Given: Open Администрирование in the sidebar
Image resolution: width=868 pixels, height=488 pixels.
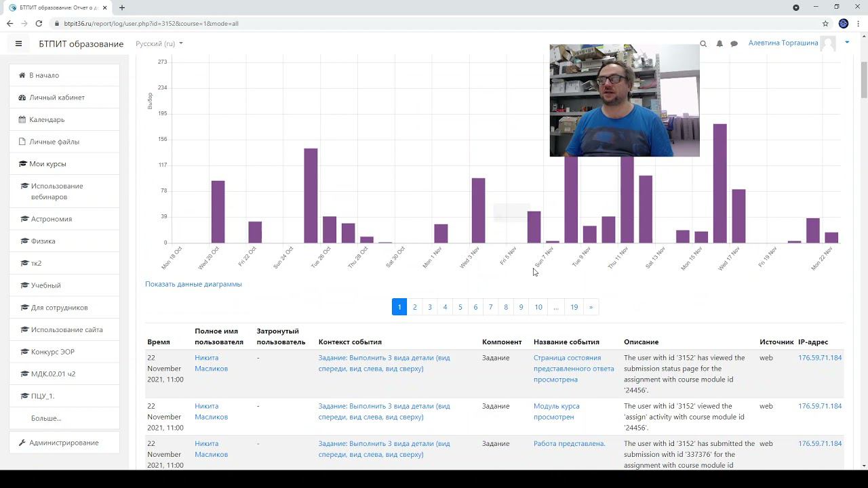Looking at the screenshot, I should coord(64,443).
